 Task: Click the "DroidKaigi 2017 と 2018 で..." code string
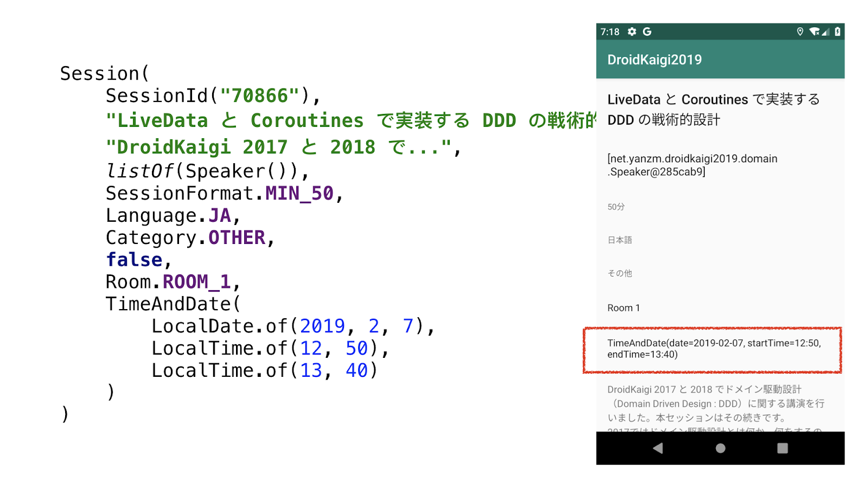pyautogui.click(x=284, y=147)
